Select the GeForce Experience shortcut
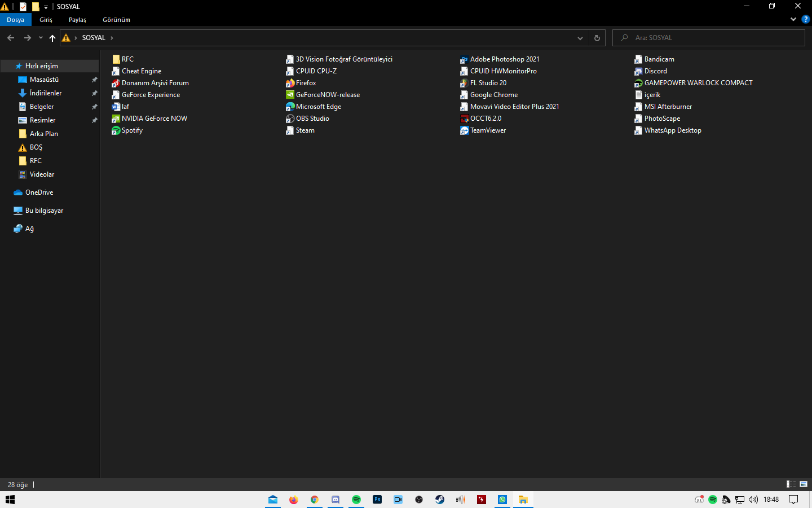812x508 pixels. pyautogui.click(x=146, y=95)
